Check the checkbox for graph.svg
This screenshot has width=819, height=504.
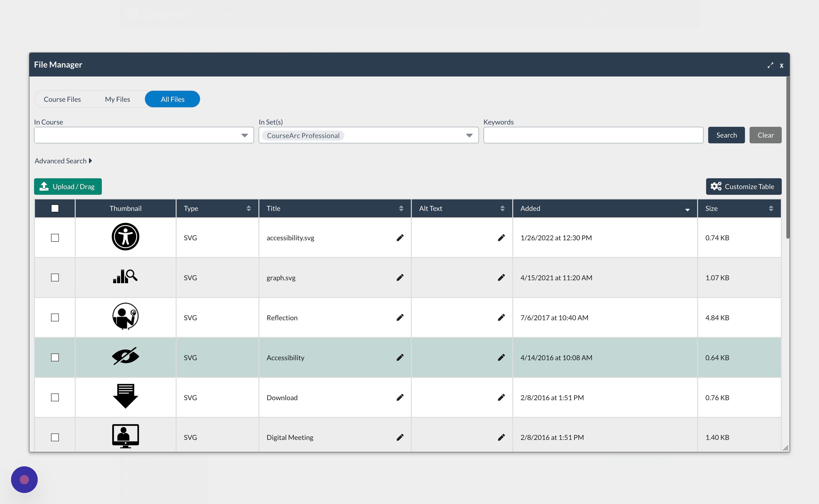(55, 277)
